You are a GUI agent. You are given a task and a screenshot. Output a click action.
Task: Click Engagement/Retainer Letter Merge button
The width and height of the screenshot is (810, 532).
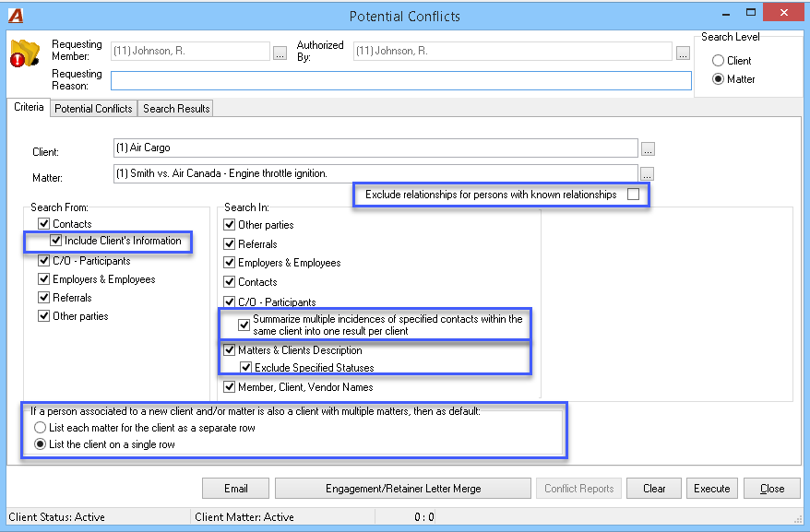(x=403, y=488)
